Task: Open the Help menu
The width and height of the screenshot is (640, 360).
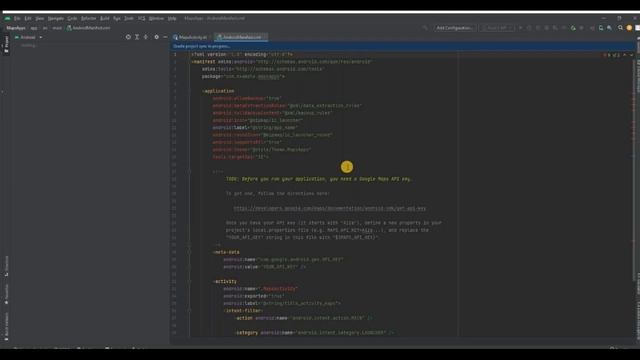Action: [x=172, y=18]
